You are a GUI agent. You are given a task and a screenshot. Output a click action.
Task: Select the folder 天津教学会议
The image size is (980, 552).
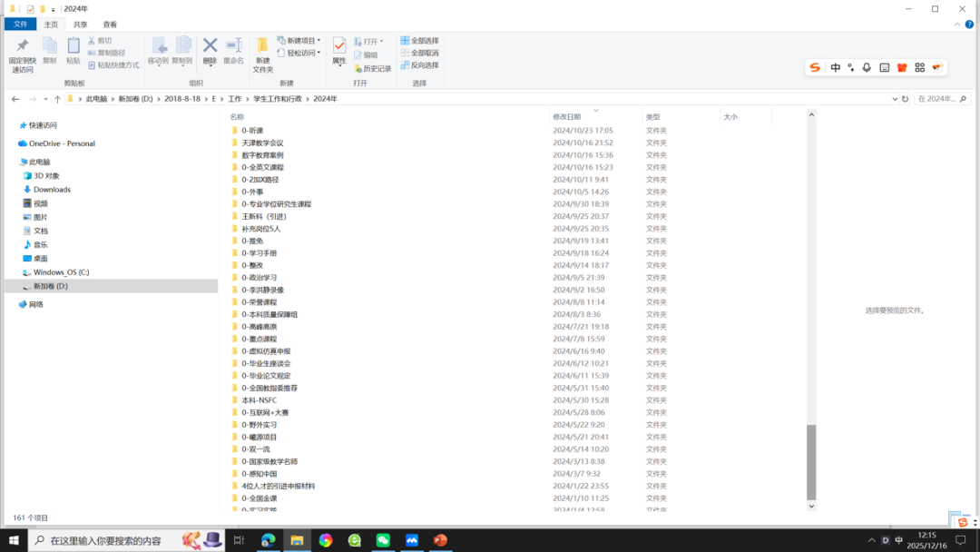pos(262,143)
